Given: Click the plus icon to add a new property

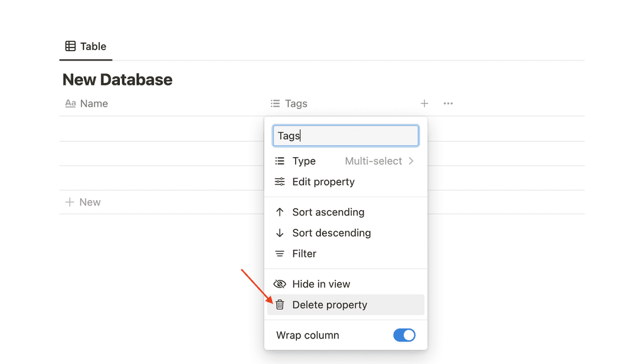Looking at the screenshot, I should coord(424,103).
